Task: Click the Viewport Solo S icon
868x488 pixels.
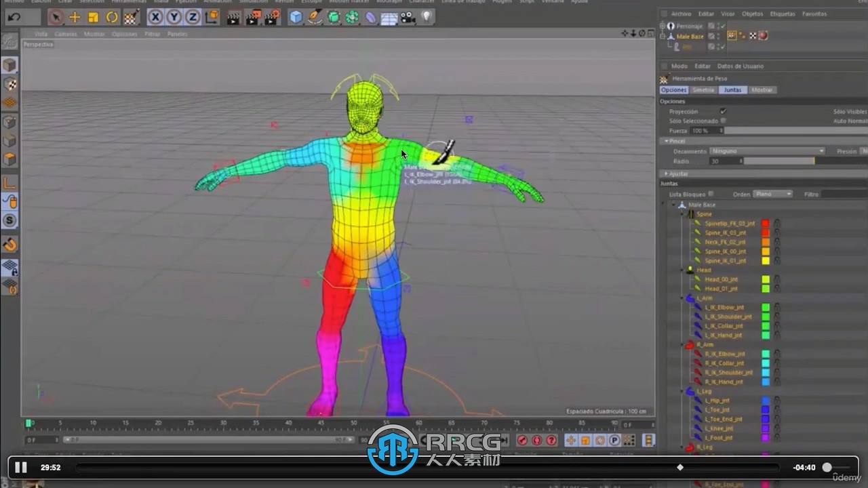Action: pyautogui.click(x=9, y=220)
